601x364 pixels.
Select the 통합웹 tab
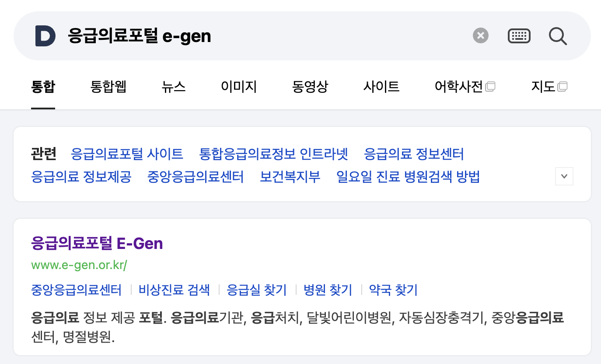(x=108, y=87)
